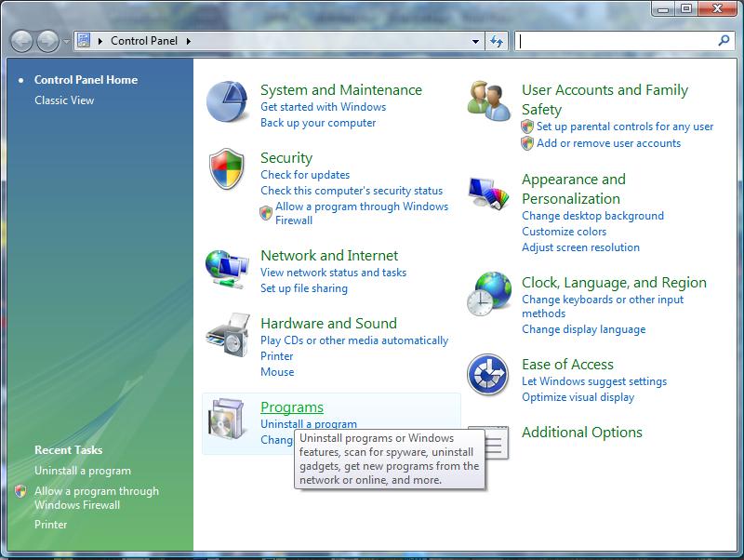Click the shield icon beside parental controls
Screen dimensions: 744x560
[x=527, y=127]
